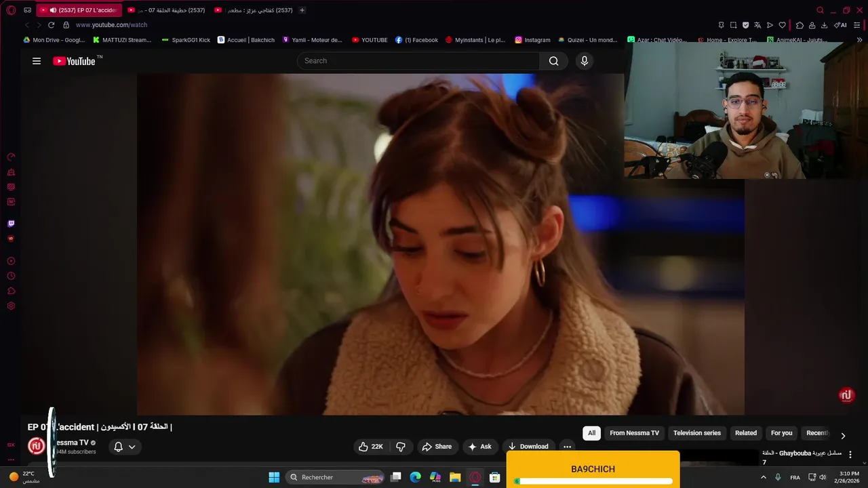The height and width of the screenshot is (488, 868).
Task: Open 'SparkGG1 Kick' bookmark
Action: [186, 40]
